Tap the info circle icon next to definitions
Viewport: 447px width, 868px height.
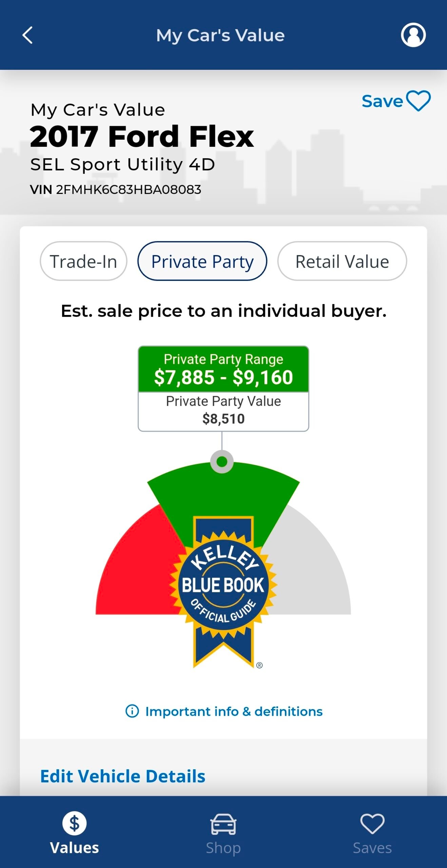point(132,712)
